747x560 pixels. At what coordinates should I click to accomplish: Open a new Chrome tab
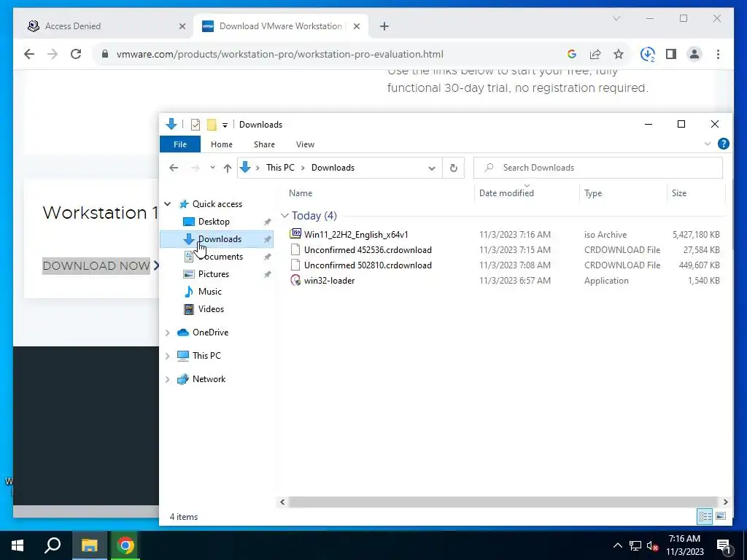(x=384, y=26)
